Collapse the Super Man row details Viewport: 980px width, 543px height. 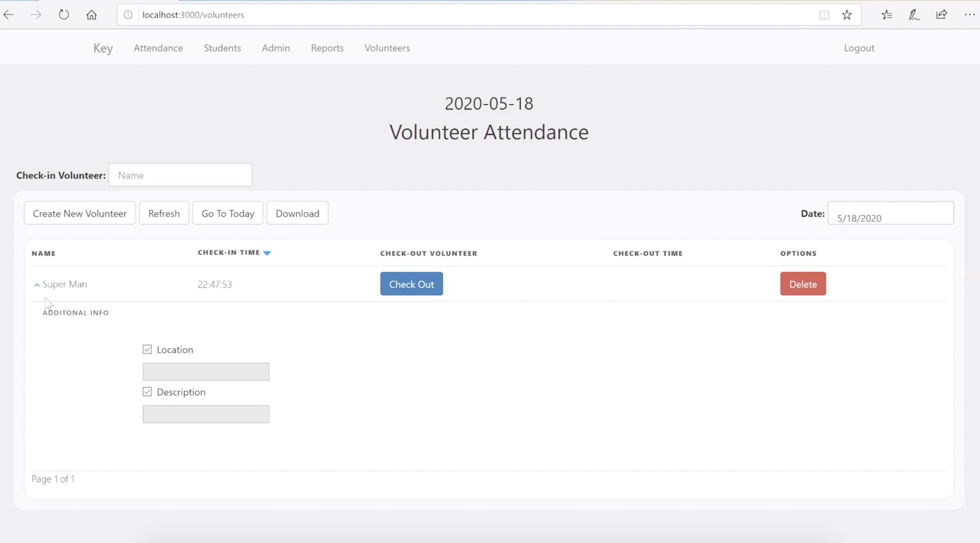point(37,285)
